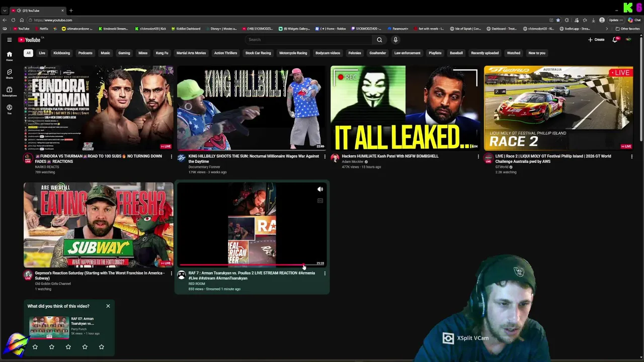644x362 pixels.
Task: Favorite this page with the star icon
Action: coord(557,20)
